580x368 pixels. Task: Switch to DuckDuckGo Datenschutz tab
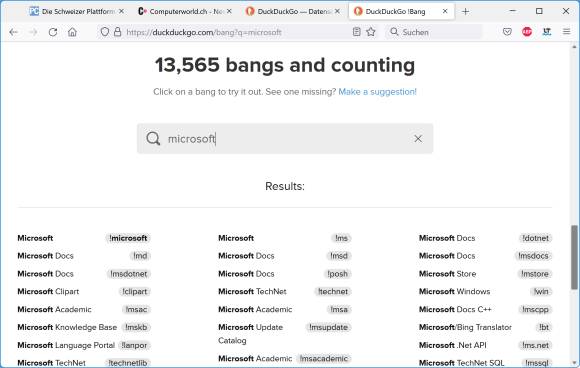tap(292, 11)
